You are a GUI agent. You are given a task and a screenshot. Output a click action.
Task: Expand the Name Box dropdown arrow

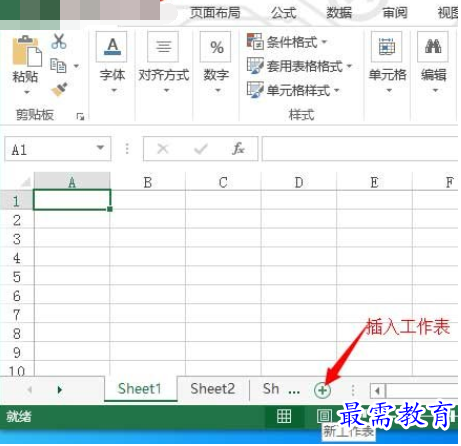click(x=101, y=148)
